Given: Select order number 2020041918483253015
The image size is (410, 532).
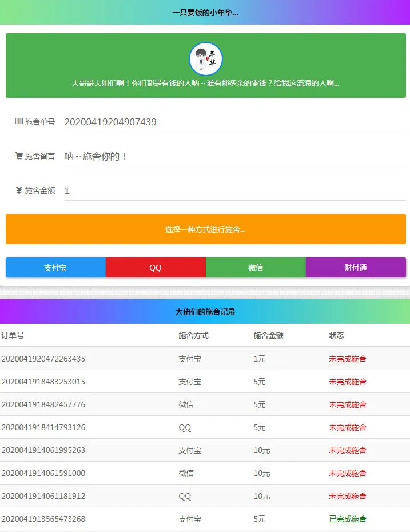Looking at the screenshot, I should tap(43, 382).
